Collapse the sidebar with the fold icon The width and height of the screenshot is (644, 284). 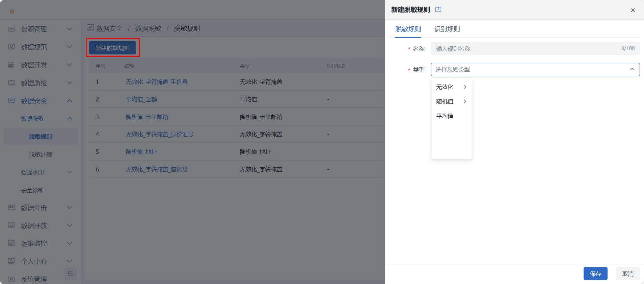tap(71, 273)
